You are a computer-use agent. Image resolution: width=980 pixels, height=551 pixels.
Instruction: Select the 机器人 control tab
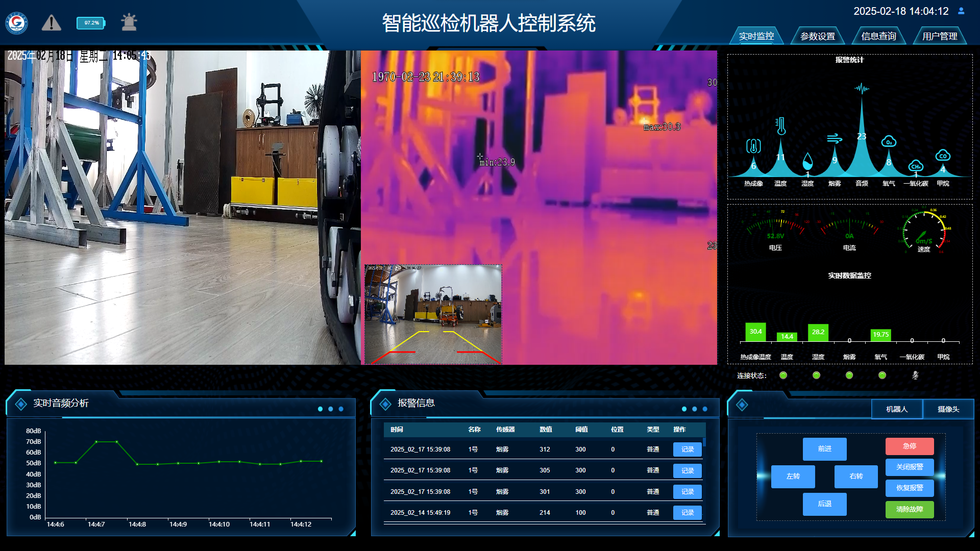click(897, 409)
